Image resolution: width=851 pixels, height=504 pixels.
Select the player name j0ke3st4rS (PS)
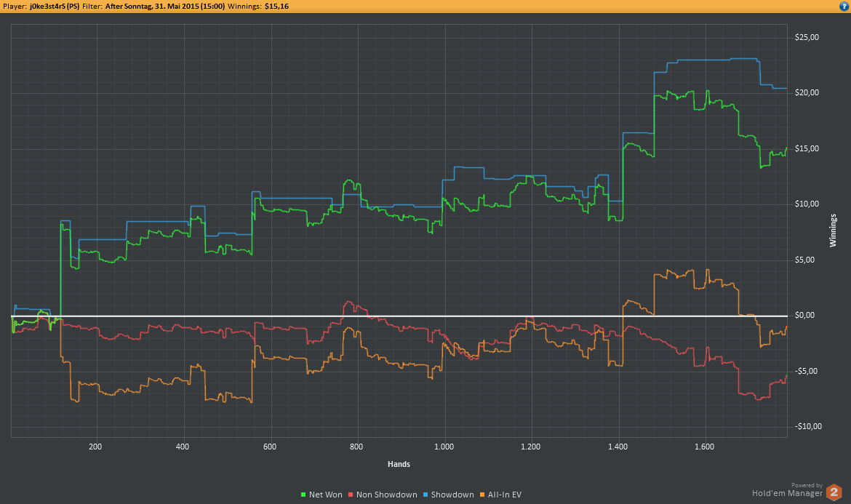[x=55, y=7]
